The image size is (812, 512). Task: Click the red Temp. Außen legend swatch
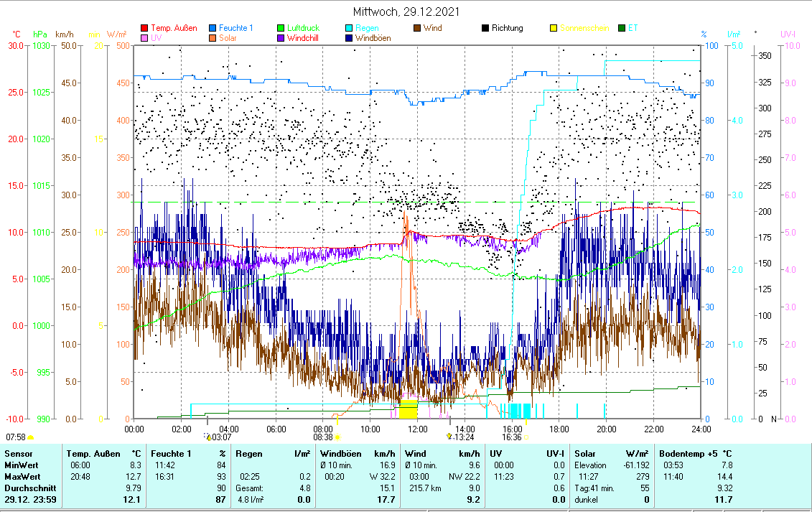(144, 29)
